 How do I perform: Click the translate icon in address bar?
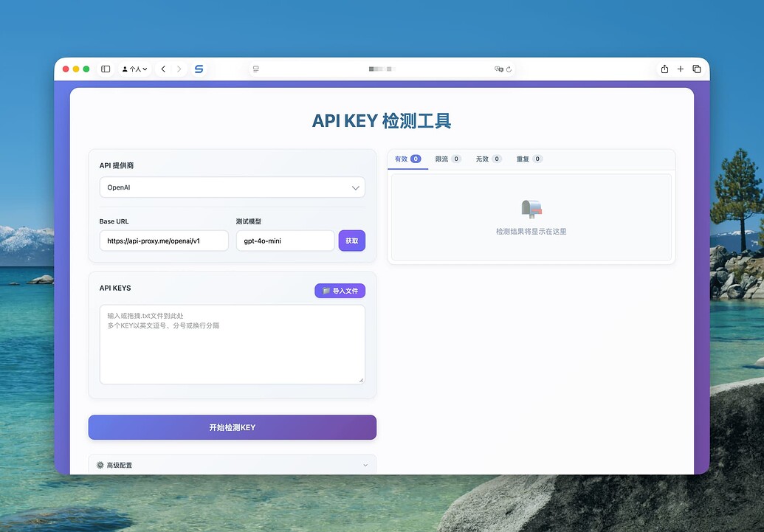pos(498,69)
